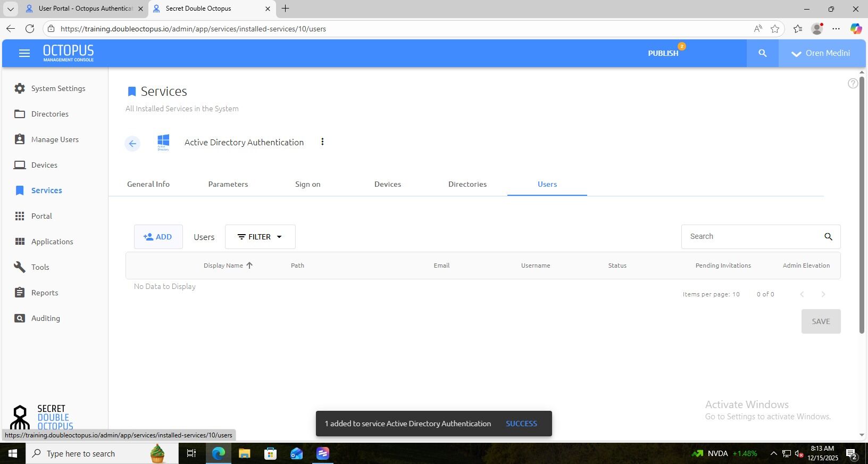The image size is (868, 464).
Task: Click the Path column header
Action: 297,266
